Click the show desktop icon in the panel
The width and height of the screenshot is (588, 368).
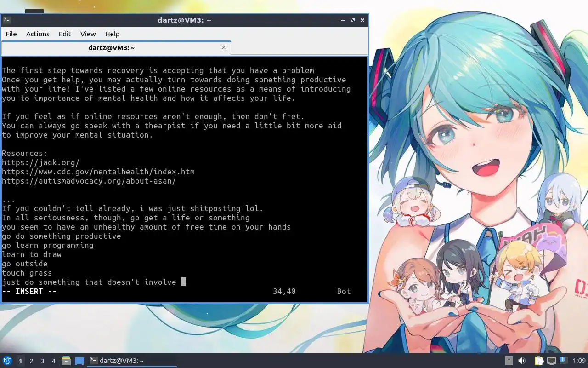point(79,361)
